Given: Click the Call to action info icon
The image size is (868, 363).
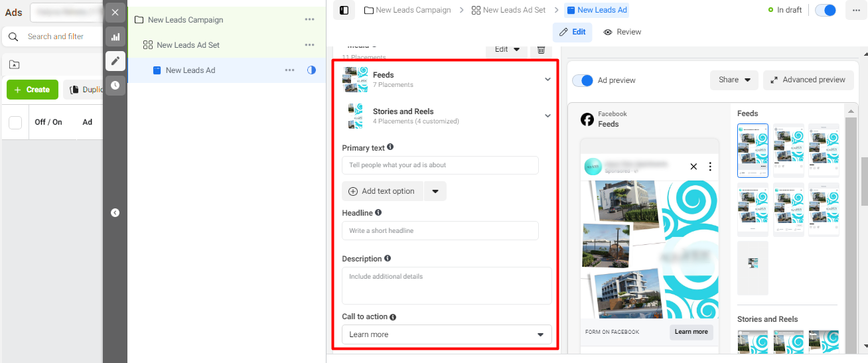Looking at the screenshot, I should pyautogui.click(x=393, y=317).
